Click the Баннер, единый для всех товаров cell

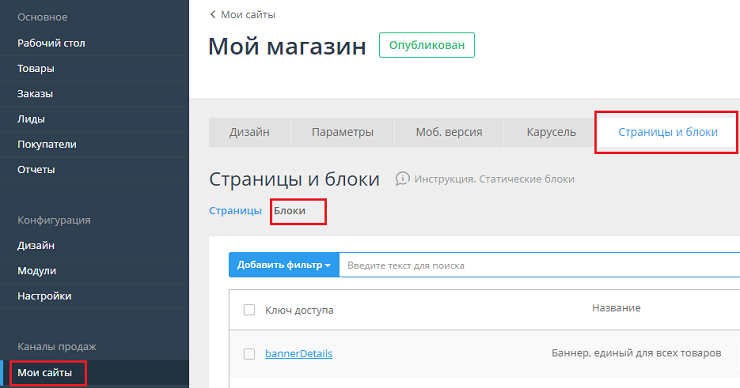[x=636, y=353]
